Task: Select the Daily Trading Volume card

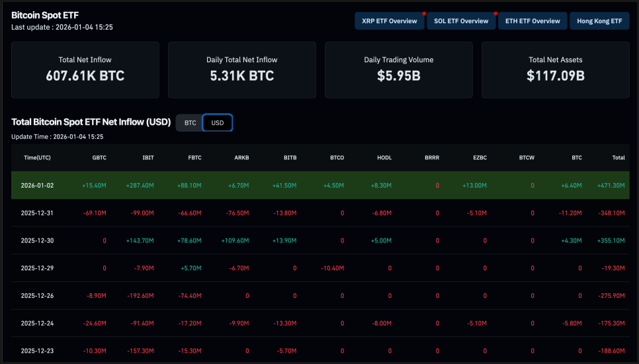Action: point(398,70)
